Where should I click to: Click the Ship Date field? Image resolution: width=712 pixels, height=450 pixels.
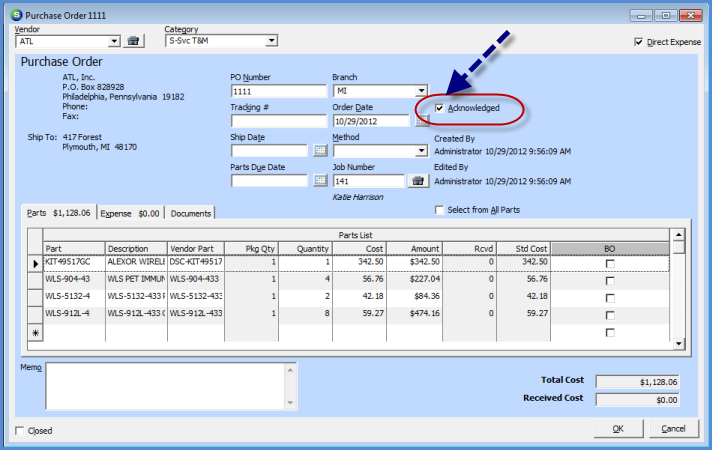coord(269,151)
